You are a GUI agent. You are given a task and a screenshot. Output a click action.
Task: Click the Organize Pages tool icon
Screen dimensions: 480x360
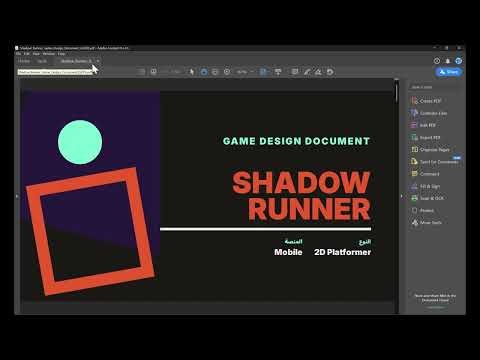pos(414,149)
